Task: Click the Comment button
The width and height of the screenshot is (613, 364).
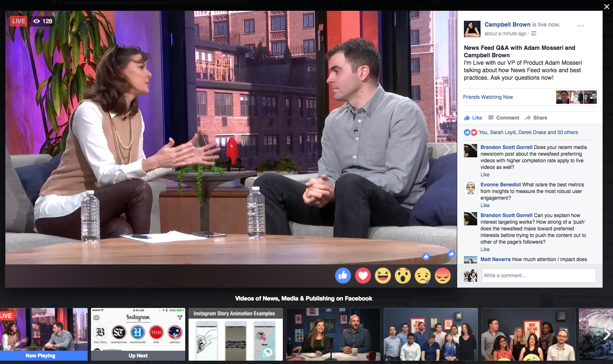Action: click(x=504, y=118)
